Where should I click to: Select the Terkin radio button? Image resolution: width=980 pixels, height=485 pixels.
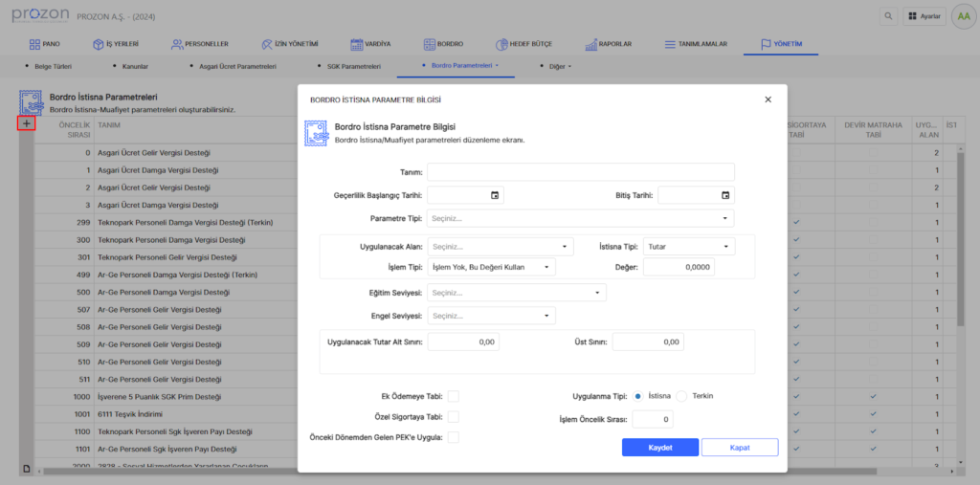tap(682, 396)
